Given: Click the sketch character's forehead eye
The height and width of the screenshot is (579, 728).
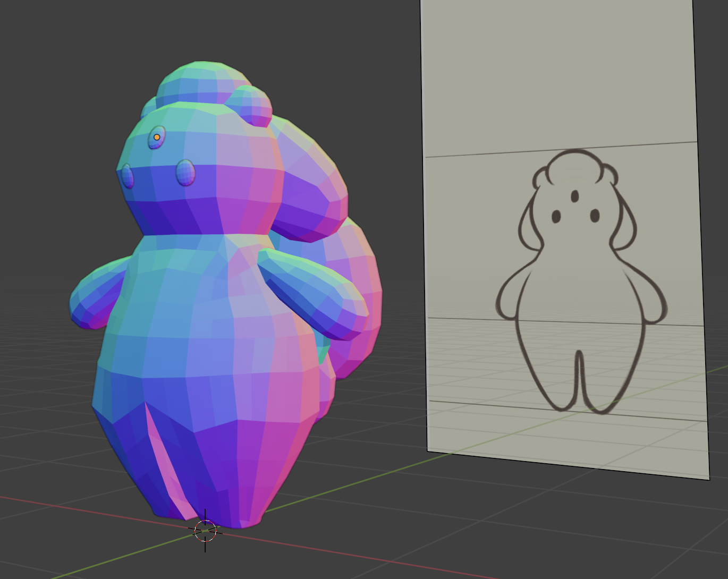Looking at the screenshot, I should [574, 197].
